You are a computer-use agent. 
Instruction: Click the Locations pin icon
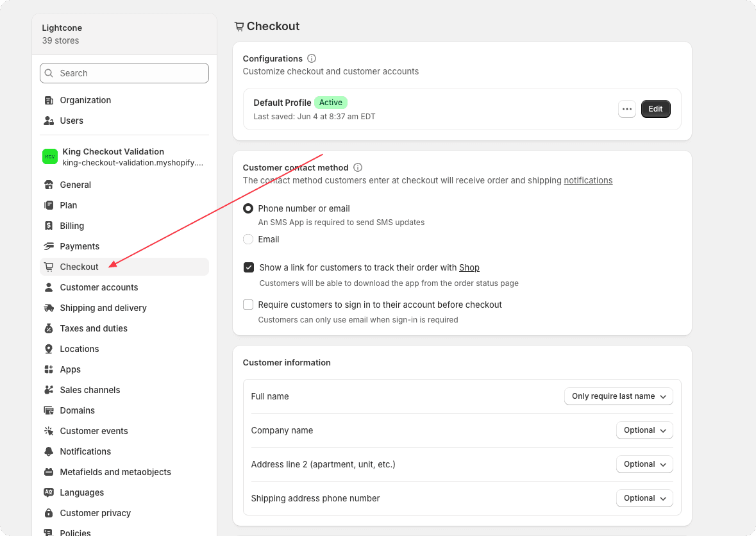49,349
